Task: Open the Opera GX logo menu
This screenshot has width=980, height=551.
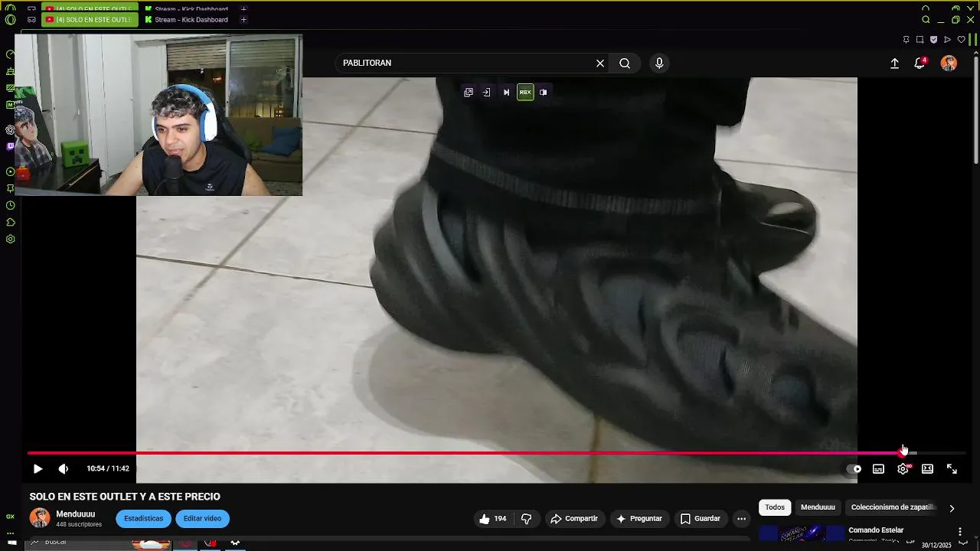Action: coord(10,20)
